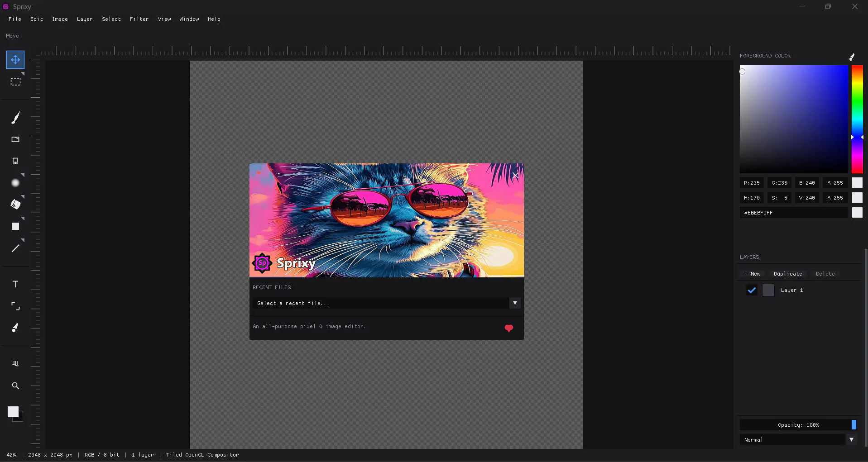The height and width of the screenshot is (462, 868).
Task: Open the File menu
Action: click(x=15, y=19)
